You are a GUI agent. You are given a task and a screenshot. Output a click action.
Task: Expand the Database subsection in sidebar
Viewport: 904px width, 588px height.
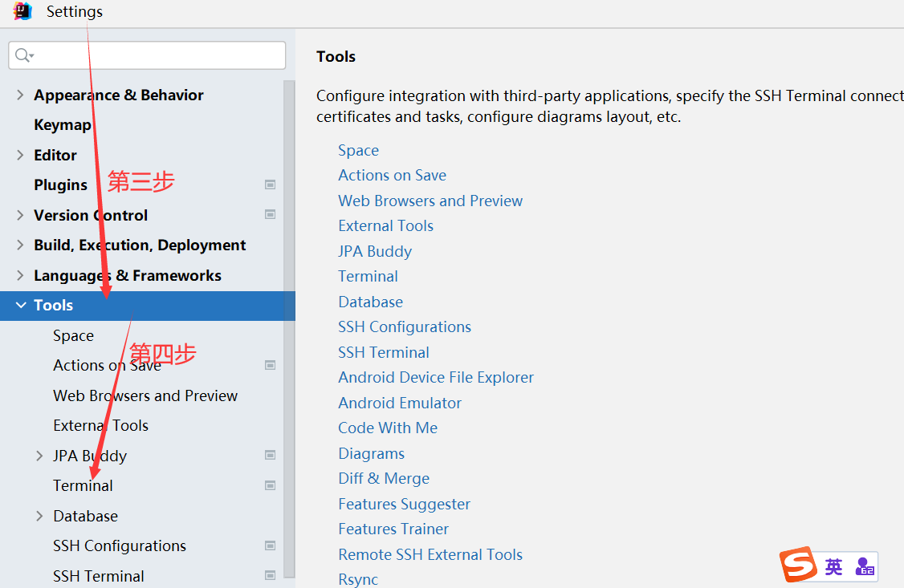pyautogui.click(x=39, y=516)
